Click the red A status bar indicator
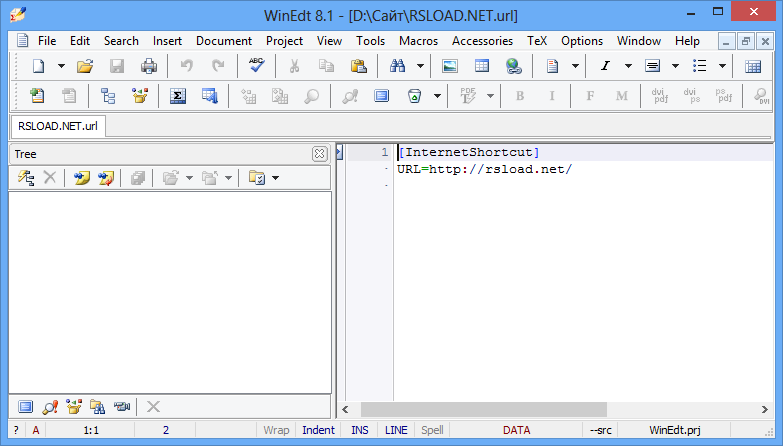 click(x=35, y=430)
